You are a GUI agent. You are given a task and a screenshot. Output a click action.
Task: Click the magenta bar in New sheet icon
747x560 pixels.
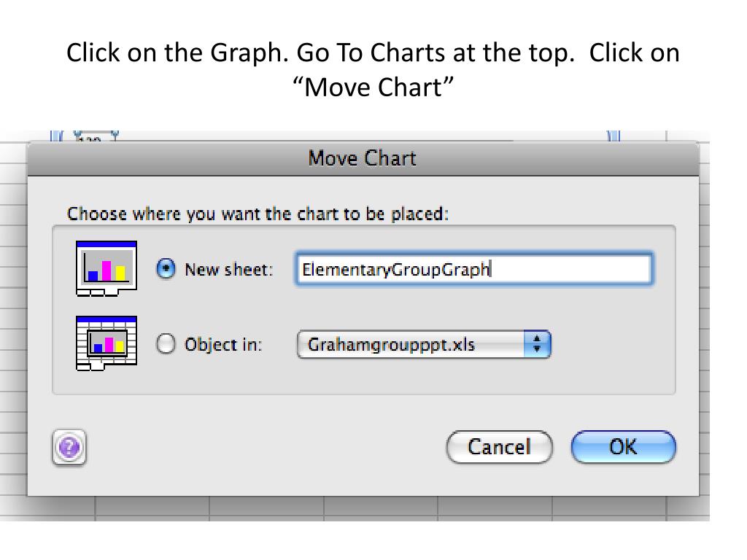click(x=107, y=270)
